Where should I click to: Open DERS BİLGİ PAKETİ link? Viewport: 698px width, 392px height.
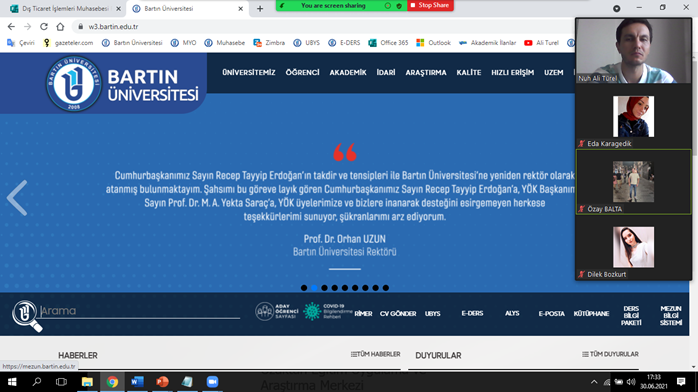(631, 315)
